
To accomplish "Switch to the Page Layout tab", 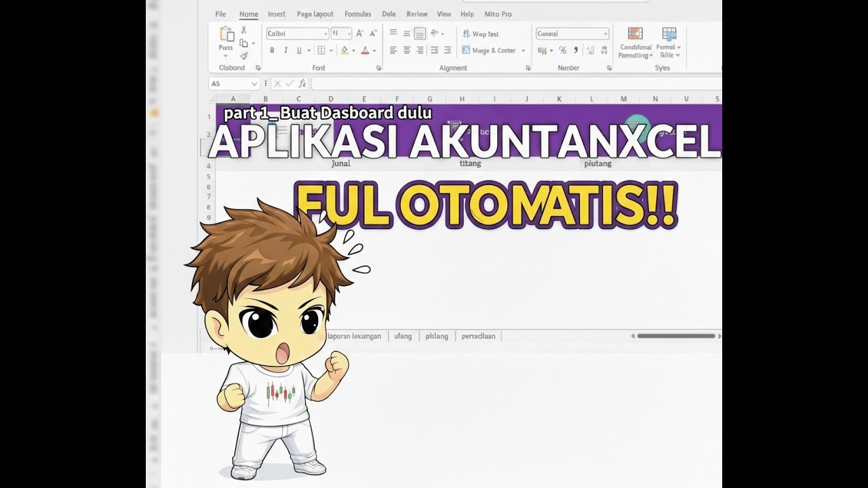I will pyautogui.click(x=315, y=14).
